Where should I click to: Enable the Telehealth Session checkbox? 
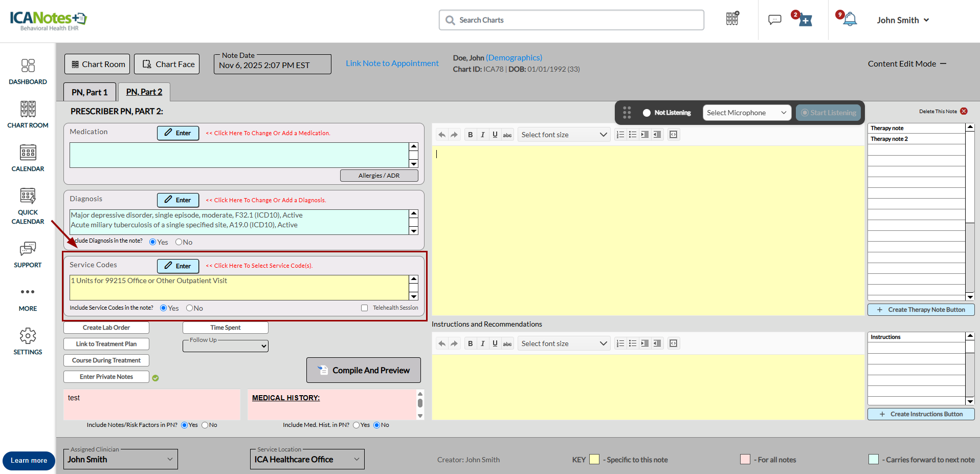tap(364, 308)
